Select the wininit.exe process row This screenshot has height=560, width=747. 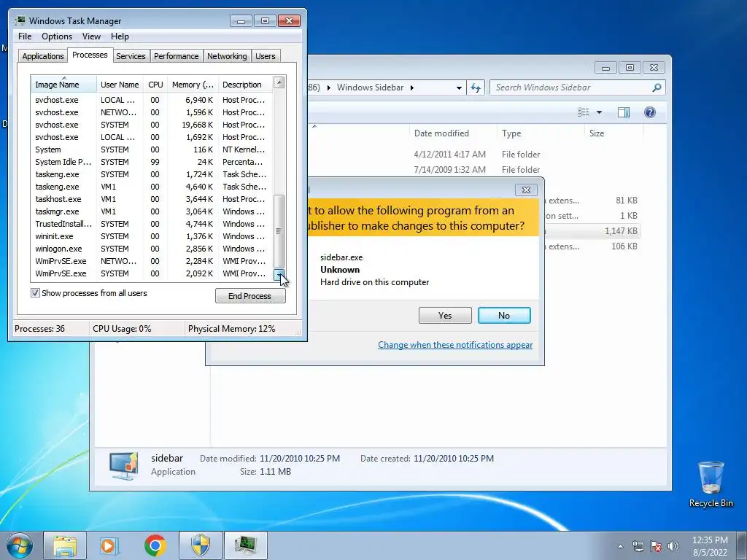pyautogui.click(x=152, y=236)
